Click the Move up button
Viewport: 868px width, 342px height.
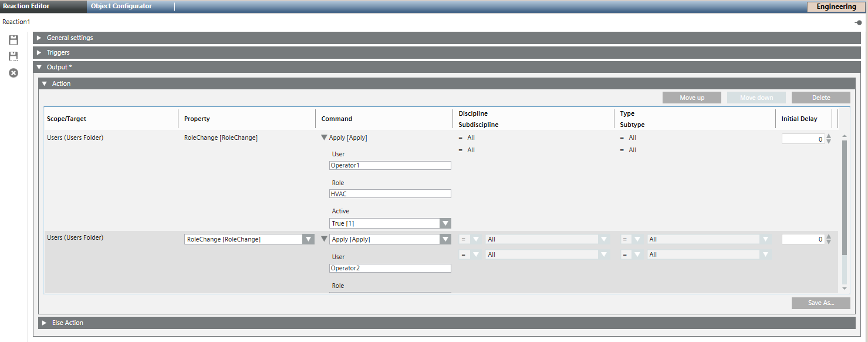click(x=692, y=98)
